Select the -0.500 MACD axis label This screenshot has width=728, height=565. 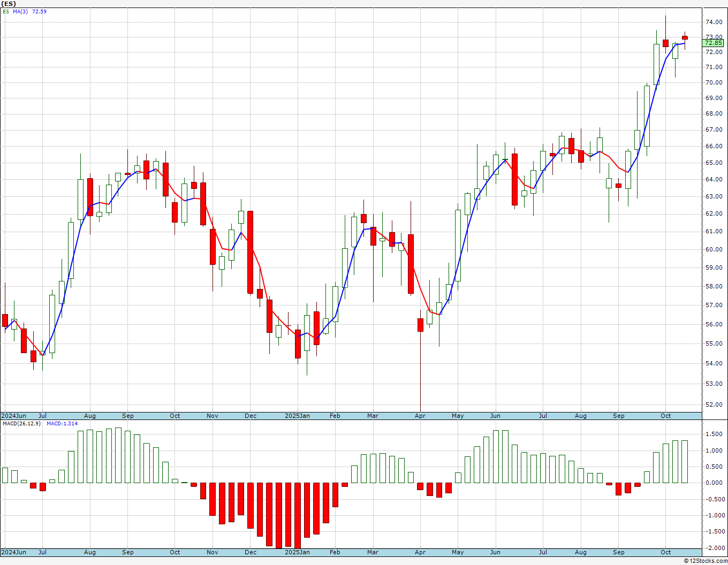tap(714, 499)
